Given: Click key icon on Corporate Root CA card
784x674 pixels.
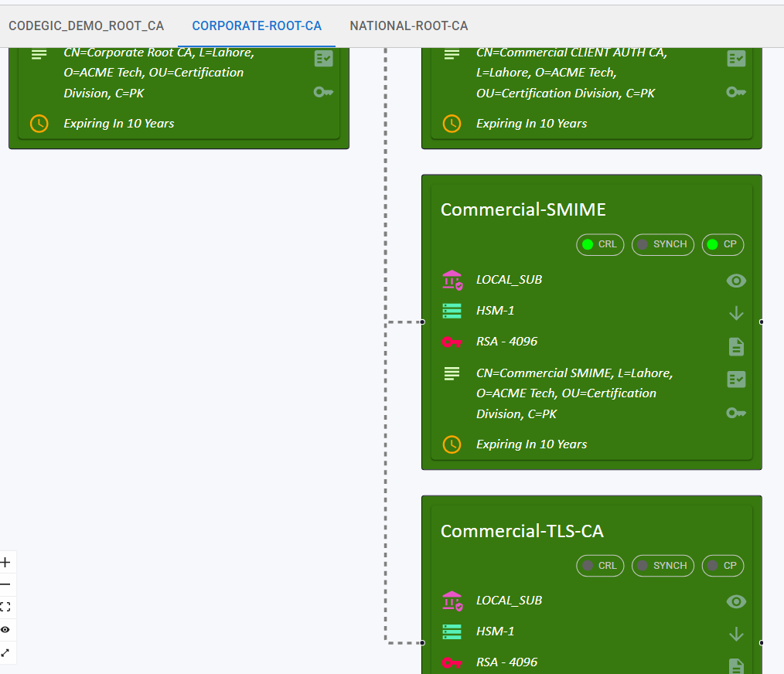Looking at the screenshot, I should pyautogui.click(x=323, y=92).
